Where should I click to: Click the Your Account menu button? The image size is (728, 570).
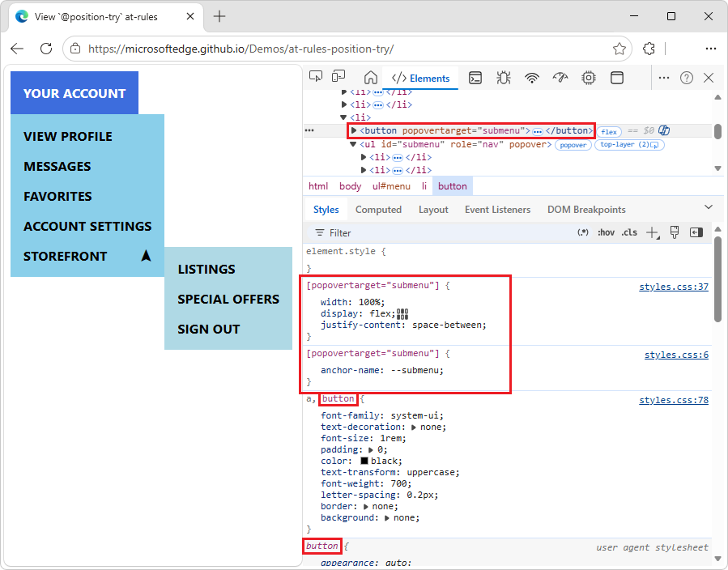(x=75, y=93)
